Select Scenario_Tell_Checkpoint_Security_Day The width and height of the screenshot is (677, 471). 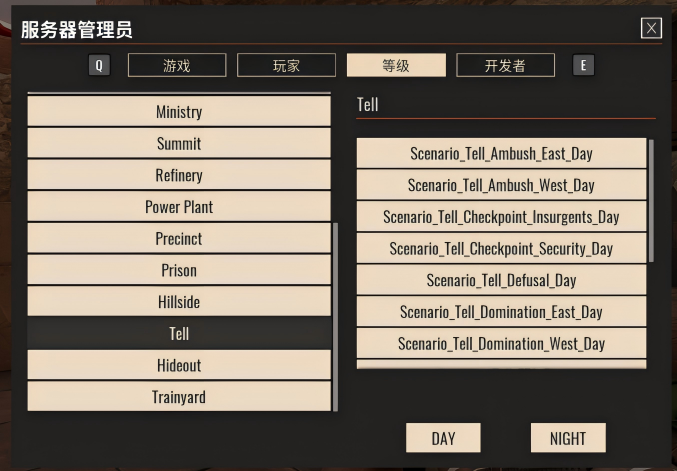501,249
